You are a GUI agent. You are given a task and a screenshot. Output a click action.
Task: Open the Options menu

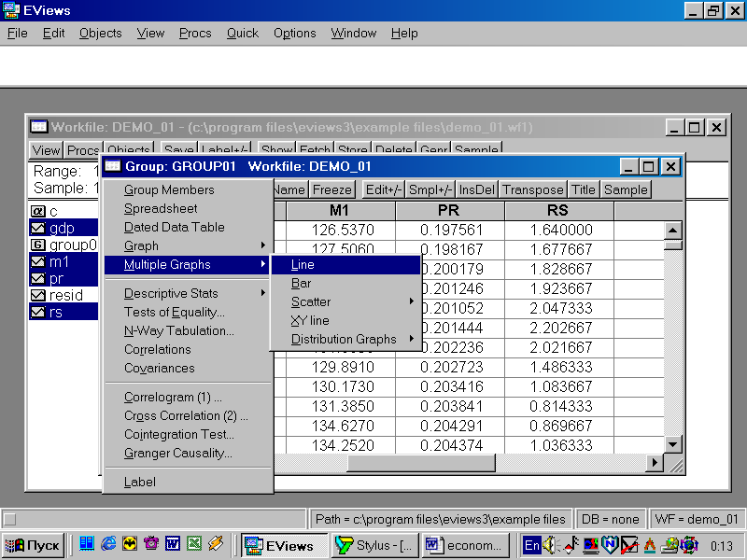pos(294,34)
